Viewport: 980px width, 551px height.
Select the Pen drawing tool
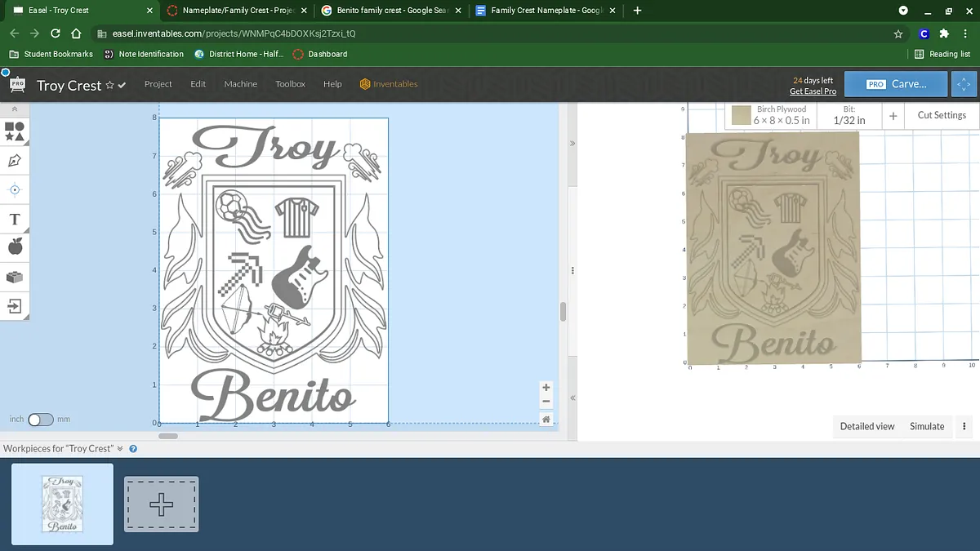point(15,160)
